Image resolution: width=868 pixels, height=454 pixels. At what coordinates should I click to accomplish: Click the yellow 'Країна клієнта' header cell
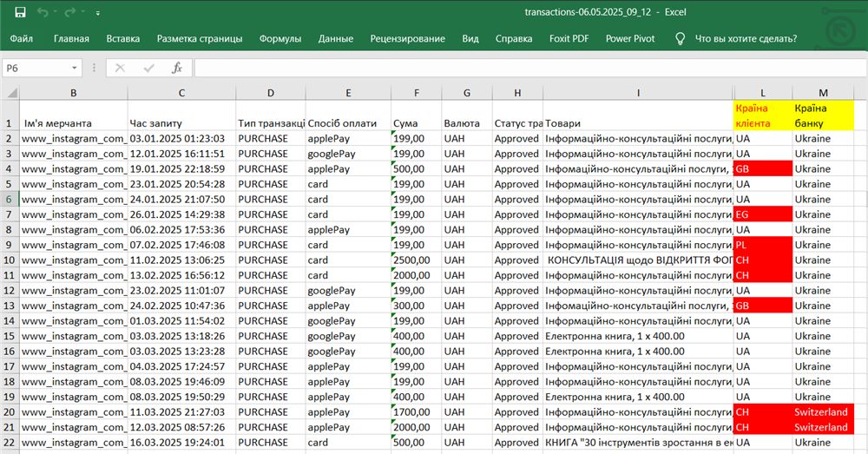tap(763, 115)
